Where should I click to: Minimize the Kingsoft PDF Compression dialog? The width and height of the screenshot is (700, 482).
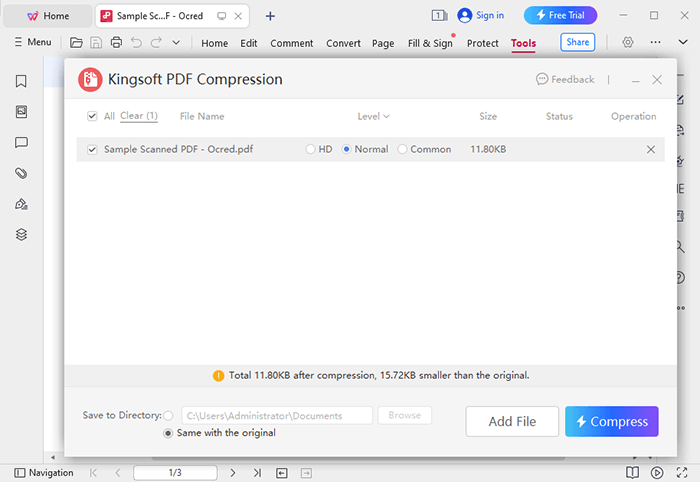[636, 80]
